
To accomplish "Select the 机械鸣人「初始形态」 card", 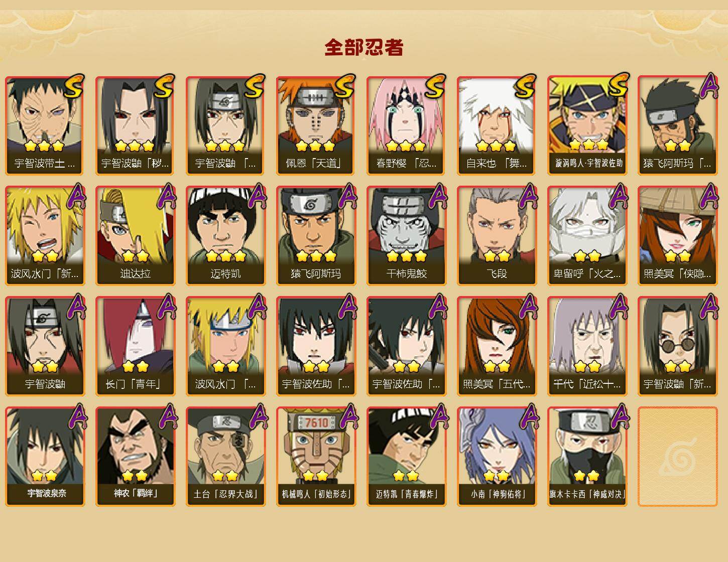I will [316, 457].
